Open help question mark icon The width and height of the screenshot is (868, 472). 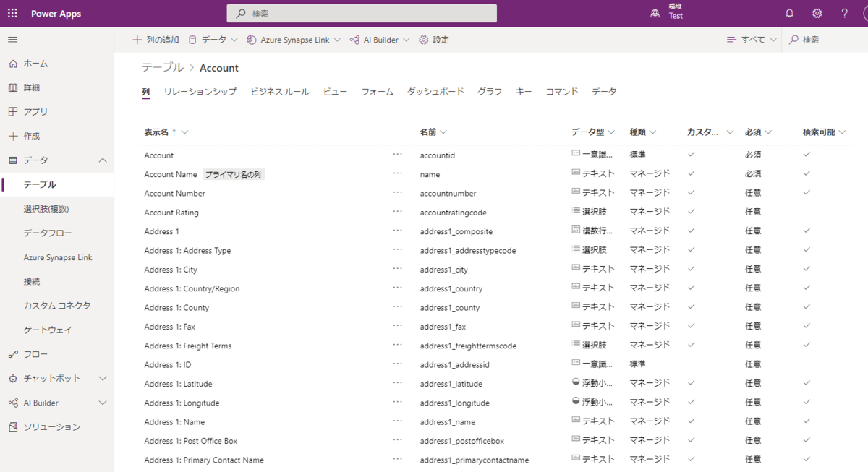(844, 14)
